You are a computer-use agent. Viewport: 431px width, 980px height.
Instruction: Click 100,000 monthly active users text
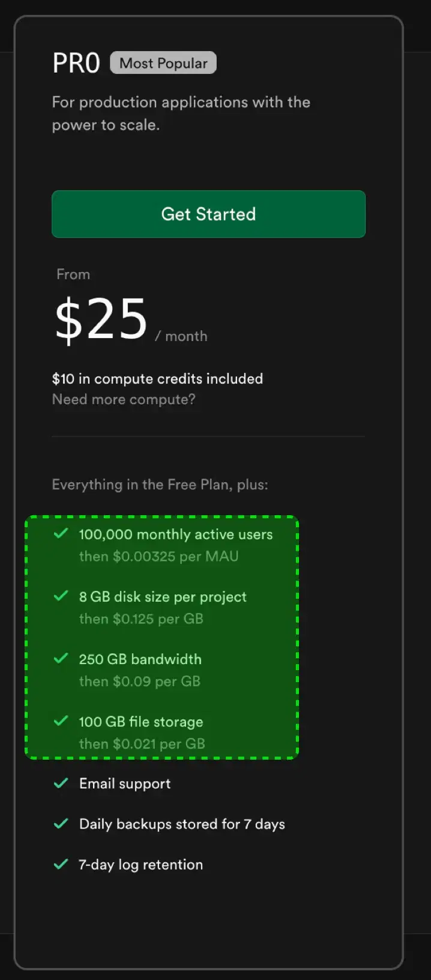[176, 534]
